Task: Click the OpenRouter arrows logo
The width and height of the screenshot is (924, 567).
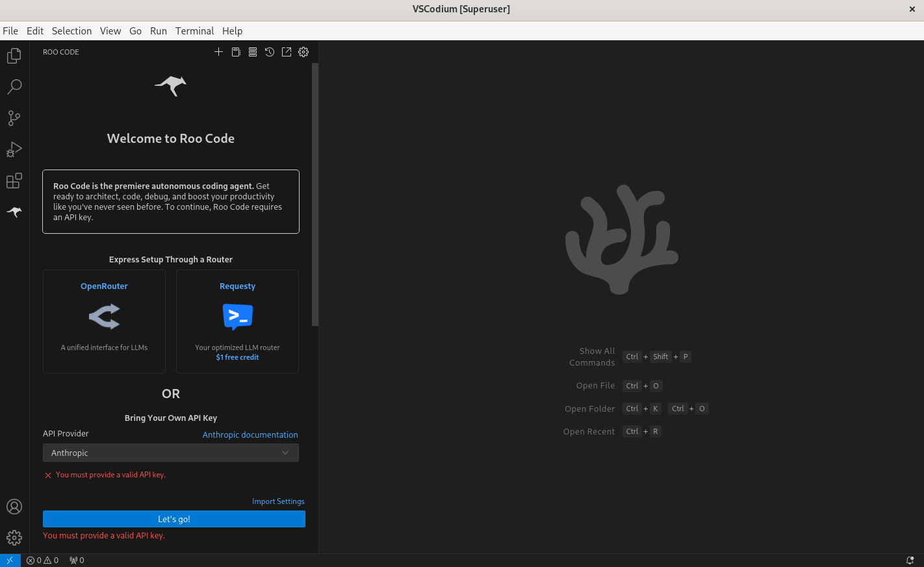Action: click(105, 317)
